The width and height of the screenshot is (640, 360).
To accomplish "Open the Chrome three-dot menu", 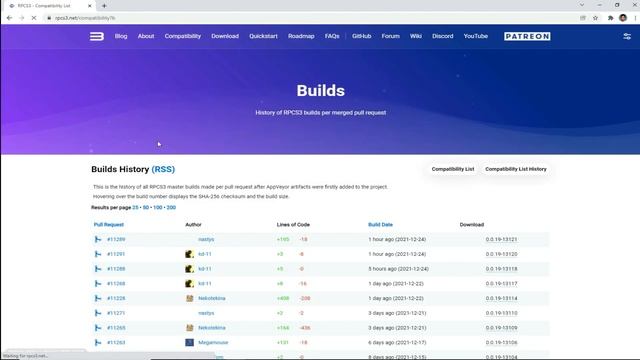I will (x=635, y=18).
